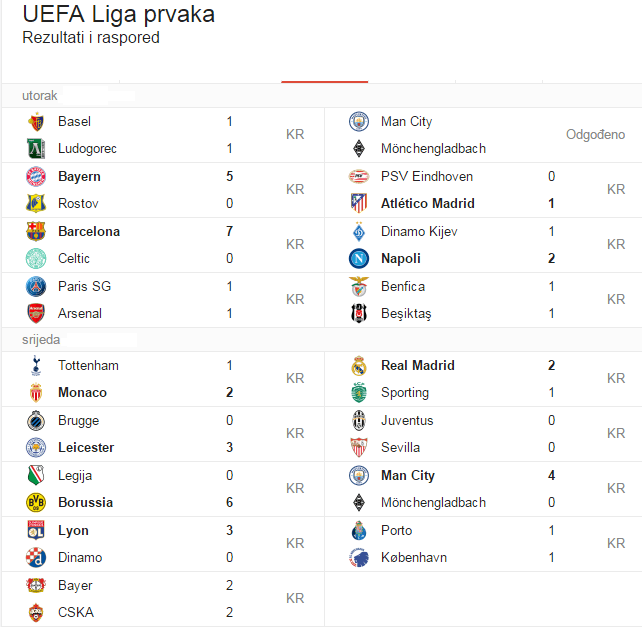Open the Tottenham team name link
The width and height of the screenshot is (642, 629).
coord(88,365)
